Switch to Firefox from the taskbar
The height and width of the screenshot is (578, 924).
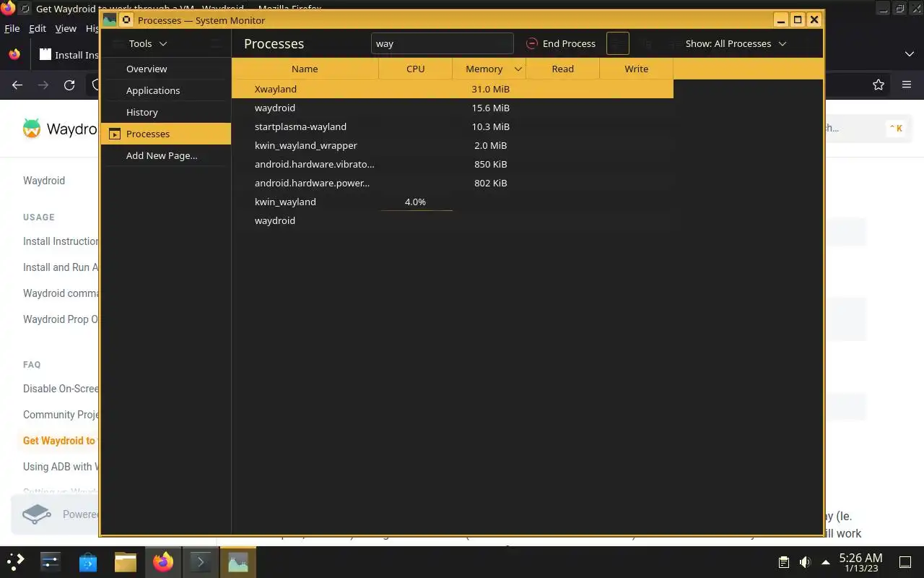pos(163,561)
